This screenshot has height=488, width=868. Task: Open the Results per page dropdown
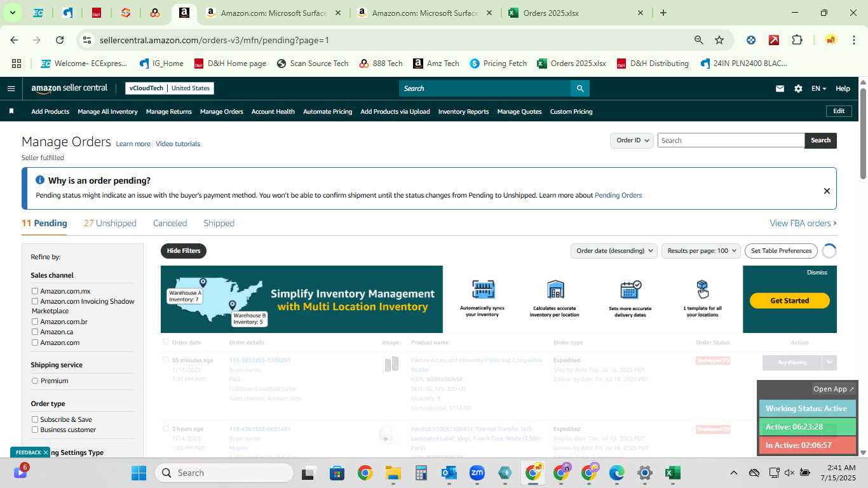coord(701,250)
